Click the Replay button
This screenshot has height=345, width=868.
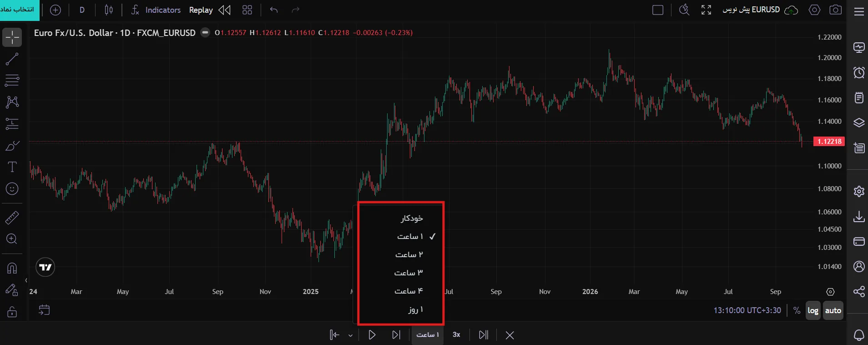pos(201,10)
